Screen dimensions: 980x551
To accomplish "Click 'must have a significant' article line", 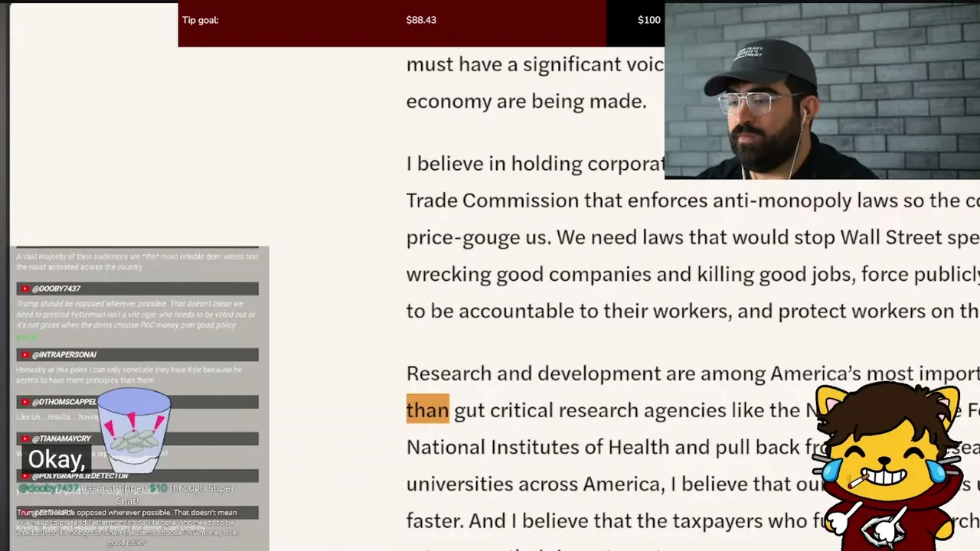I will pos(535,64).
